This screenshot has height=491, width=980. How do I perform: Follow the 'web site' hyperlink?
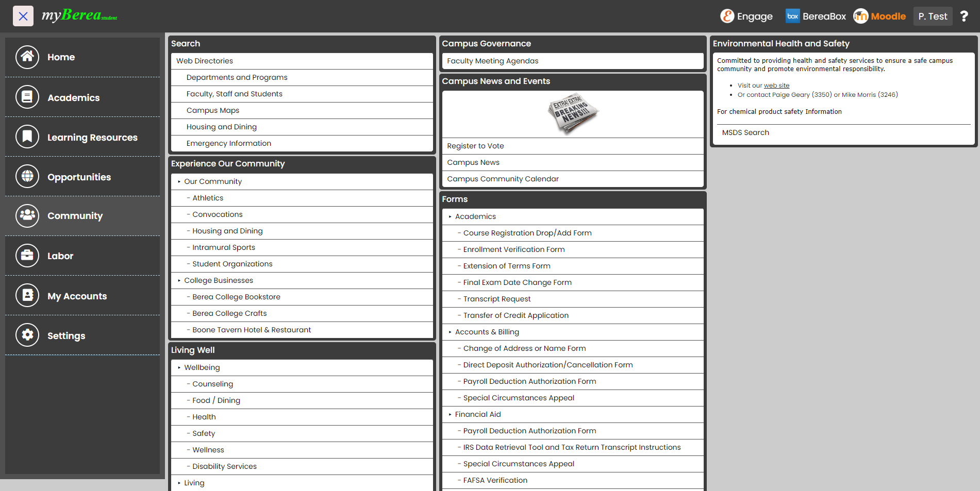point(776,86)
